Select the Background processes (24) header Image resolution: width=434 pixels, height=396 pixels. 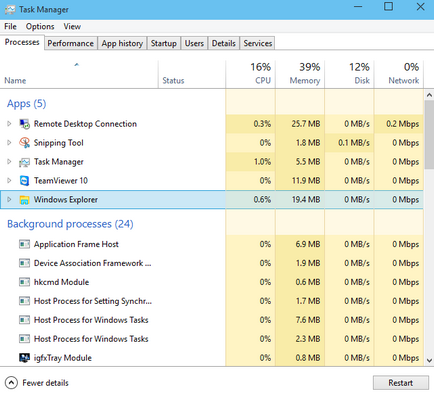(x=70, y=224)
